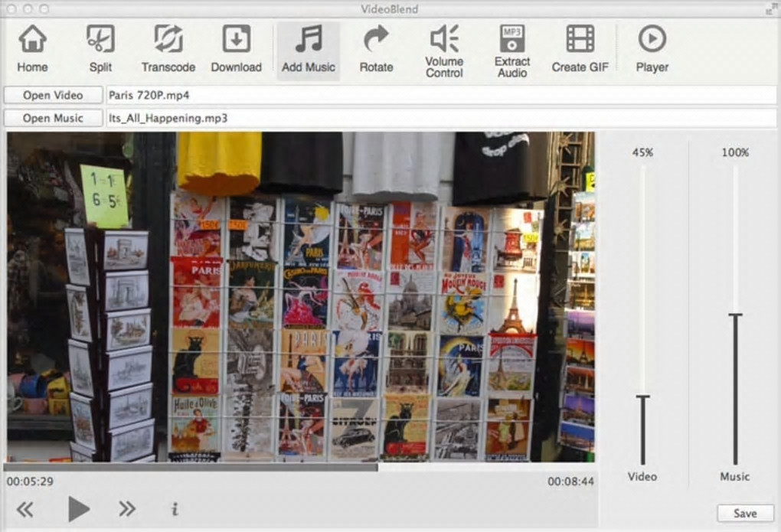This screenshot has width=781, height=532.
Task: Click the Open Music button
Action: pyautogui.click(x=53, y=118)
